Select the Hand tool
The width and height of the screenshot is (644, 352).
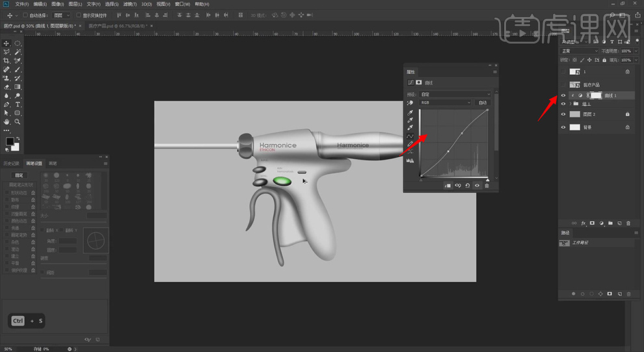(7, 122)
